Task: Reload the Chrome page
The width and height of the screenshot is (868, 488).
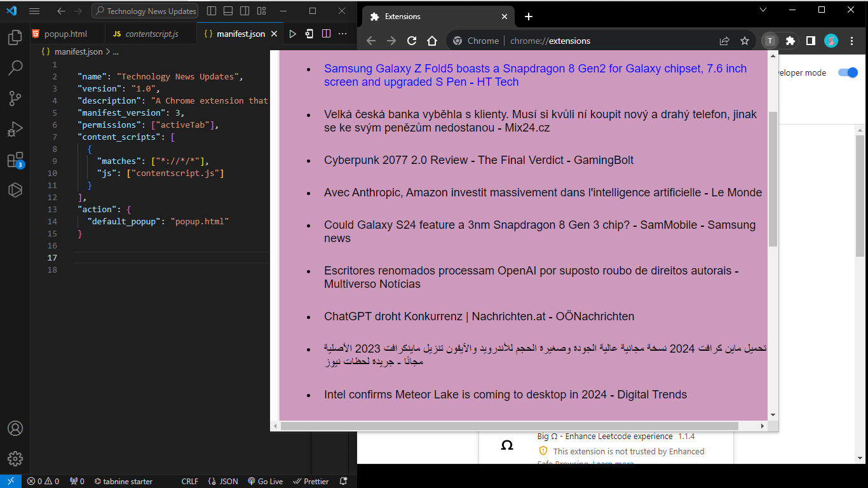Action: (412, 41)
